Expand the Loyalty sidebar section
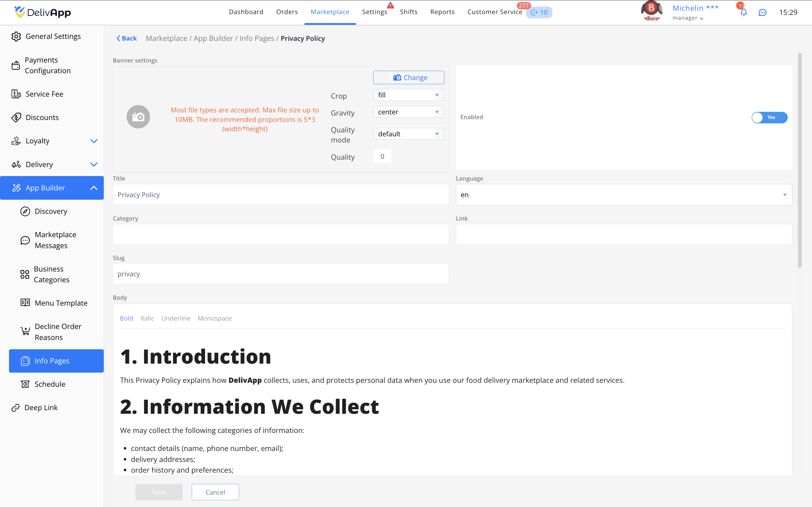 [94, 141]
